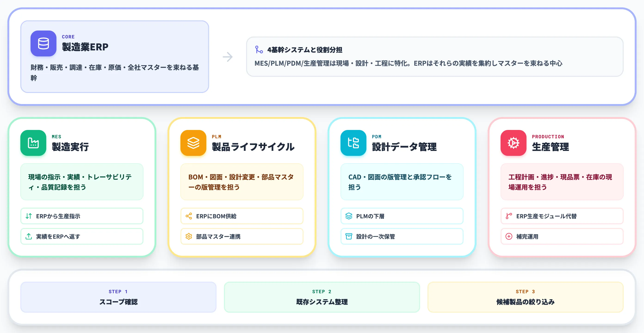Click the CAD・図面の版管理 description box
Screen dimensions: 644x333
coord(402,182)
